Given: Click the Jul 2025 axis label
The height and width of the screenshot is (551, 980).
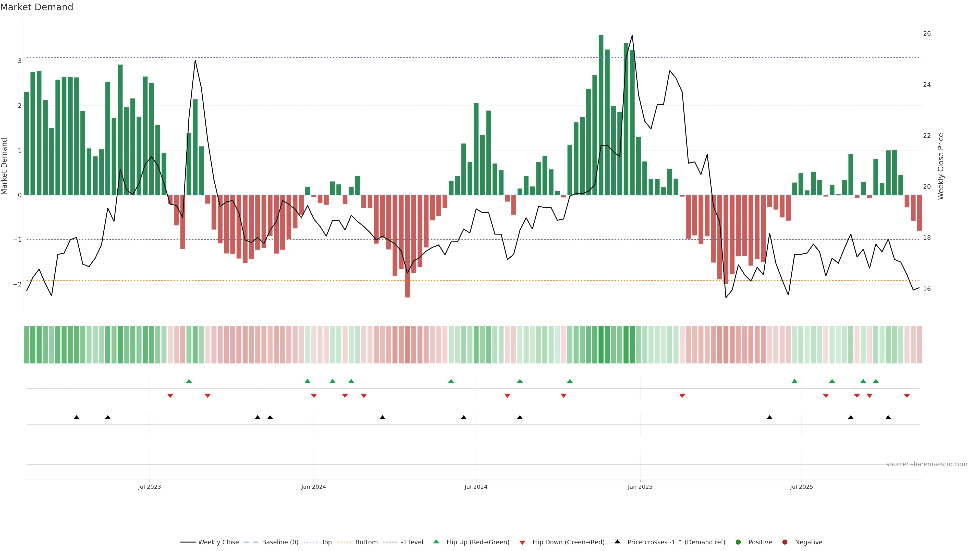Looking at the screenshot, I should point(801,487).
